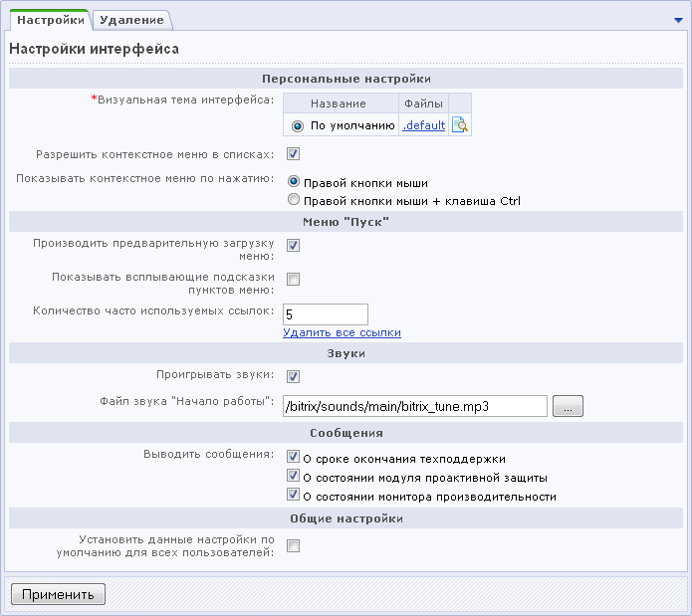Toggle Проигрывать звуки checkbox
Image resolution: width=692 pixels, height=616 pixels.
click(x=293, y=376)
